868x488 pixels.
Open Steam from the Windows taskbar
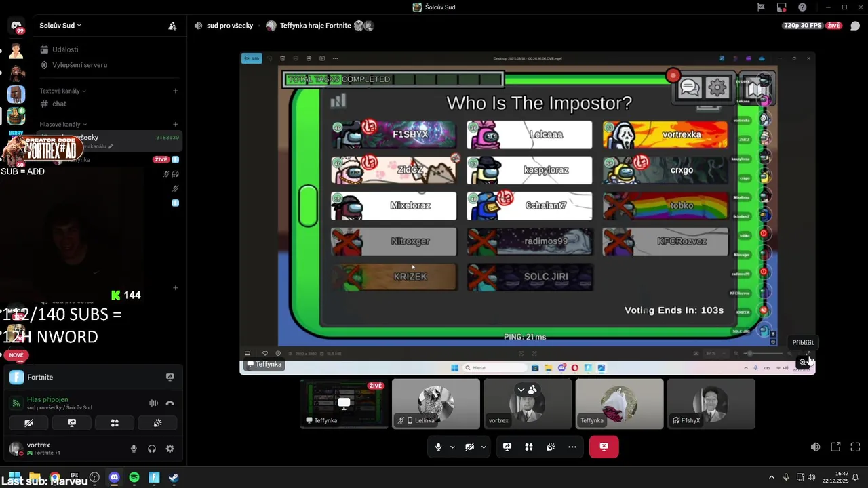(174, 478)
